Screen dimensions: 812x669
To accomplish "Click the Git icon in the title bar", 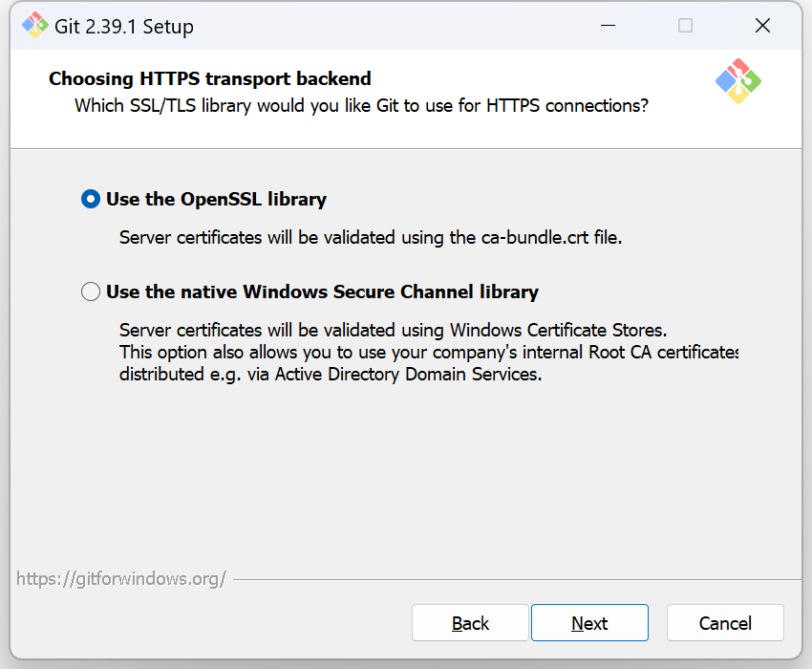I will click(x=34, y=26).
